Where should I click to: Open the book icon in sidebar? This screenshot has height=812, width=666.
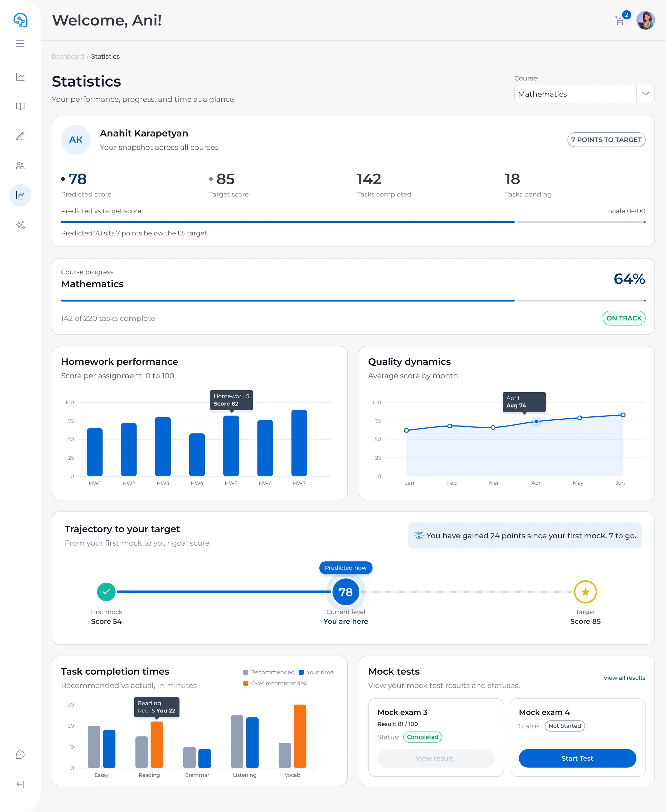click(x=20, y=106)
